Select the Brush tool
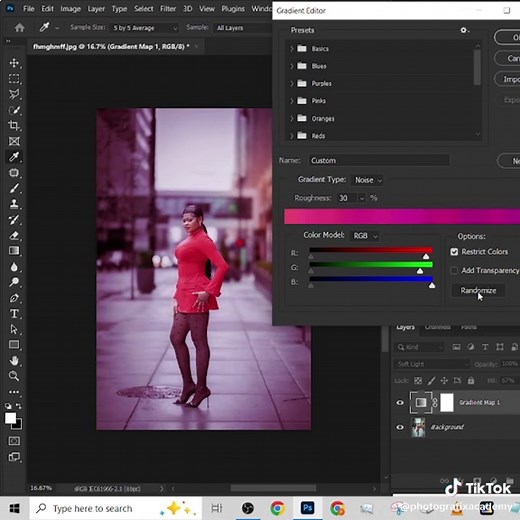The image size is (520, 520). [x=14, y=188]
